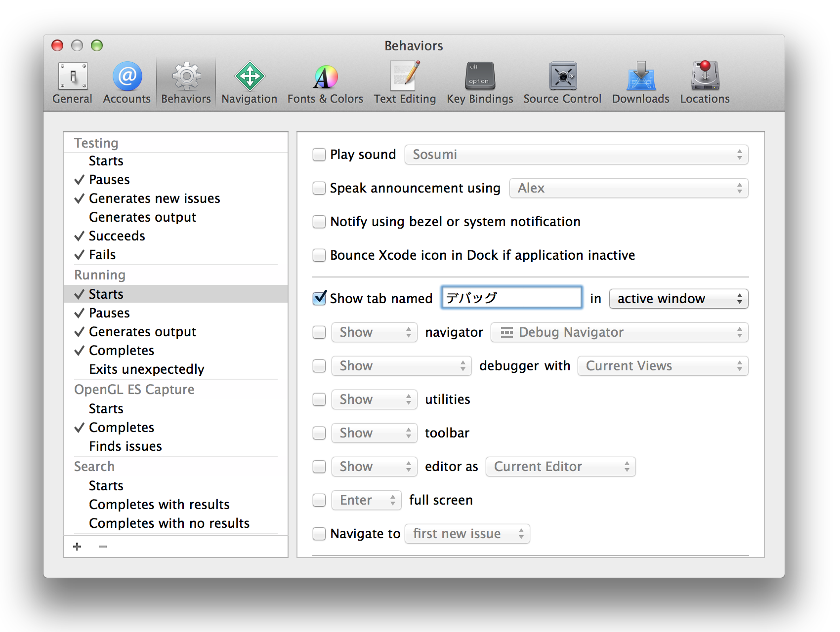Click the green zoom window button
The width and height of the screenshot is (840, 632).
click(97, 45)
